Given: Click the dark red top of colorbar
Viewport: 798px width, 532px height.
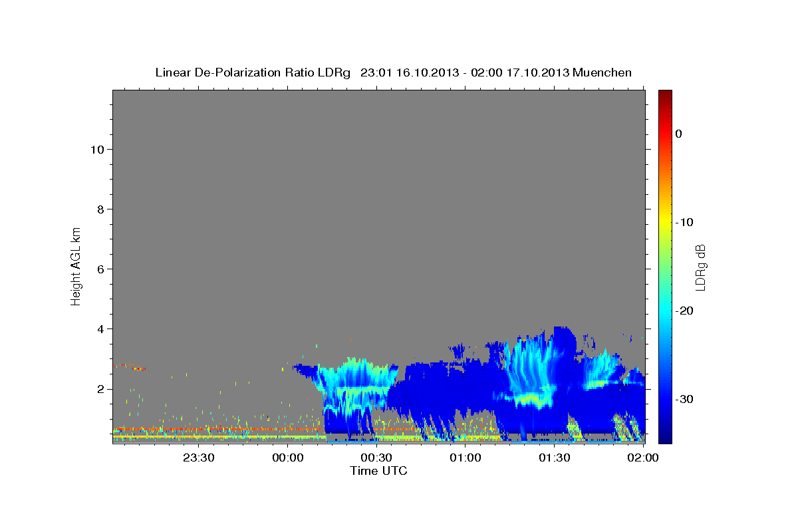Looking at the screenshot, I should [x=665, y=96].
